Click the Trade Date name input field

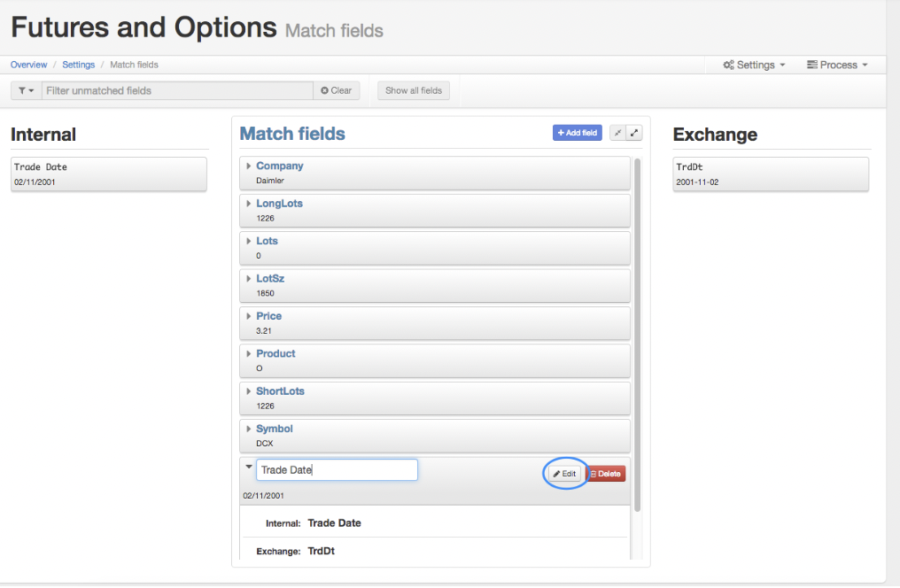point(337,469)
